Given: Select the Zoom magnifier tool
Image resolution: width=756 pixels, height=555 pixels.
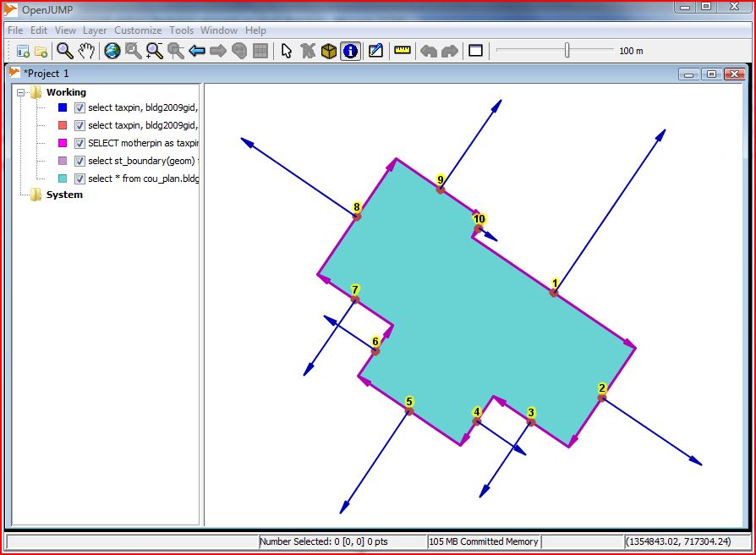Looking at the screenshot, I should (64, 51).
